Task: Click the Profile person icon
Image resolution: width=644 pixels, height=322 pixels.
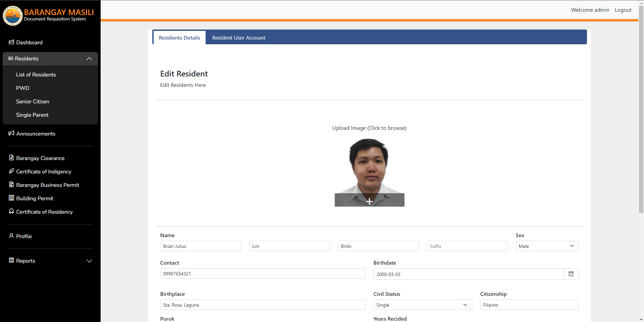Action: [x=11, y=236]
